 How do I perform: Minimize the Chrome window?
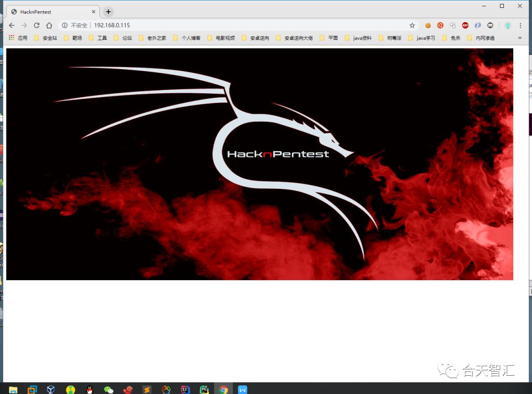point(484,6)
